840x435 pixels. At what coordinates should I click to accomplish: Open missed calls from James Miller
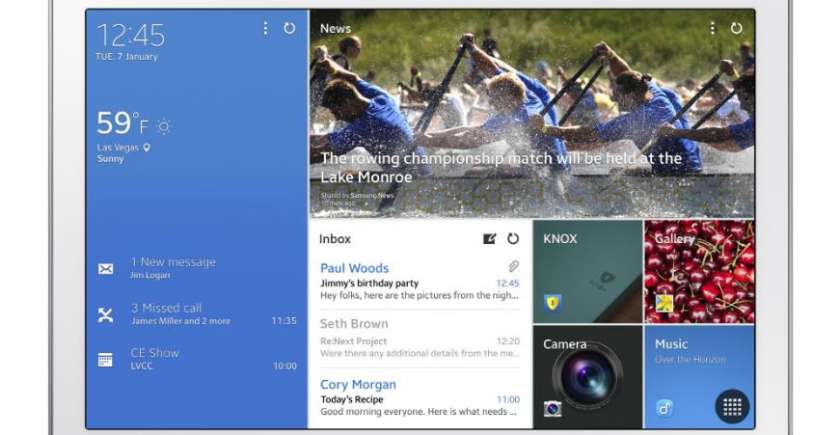coord(180,314)
